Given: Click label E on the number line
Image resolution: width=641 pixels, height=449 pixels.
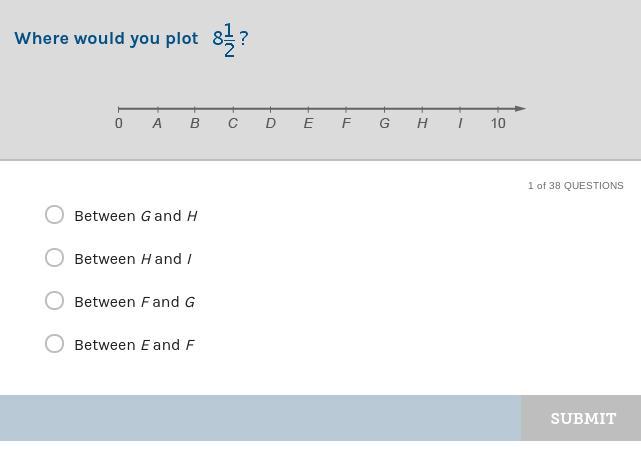Looking at the screenshot, I should [x=308, y=123].
